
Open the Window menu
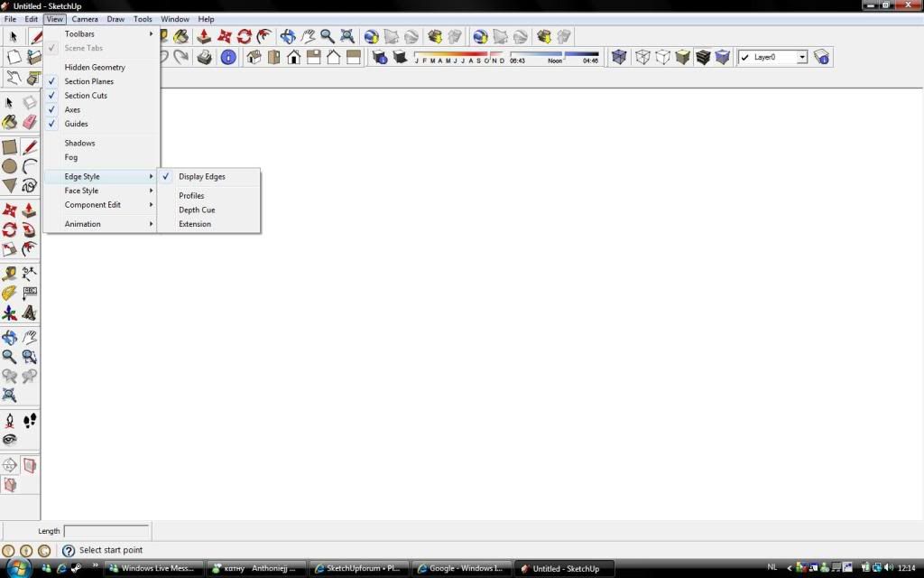(175, 19)
